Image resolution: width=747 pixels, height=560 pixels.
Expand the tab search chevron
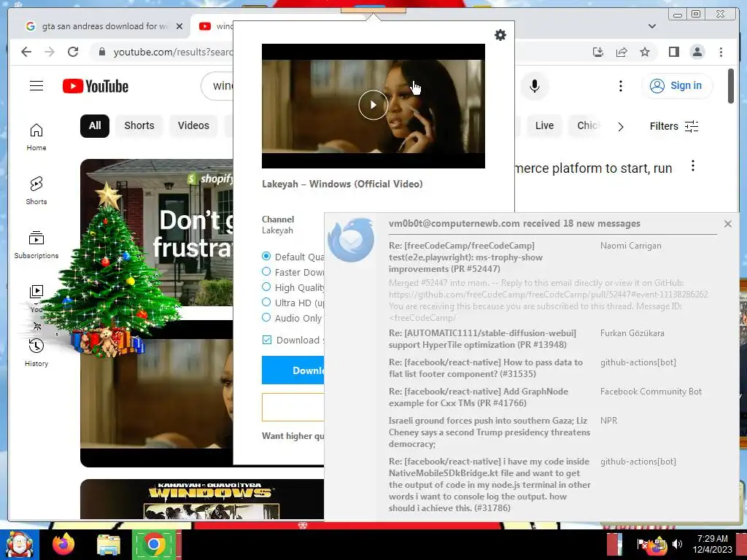click(652, 26)
